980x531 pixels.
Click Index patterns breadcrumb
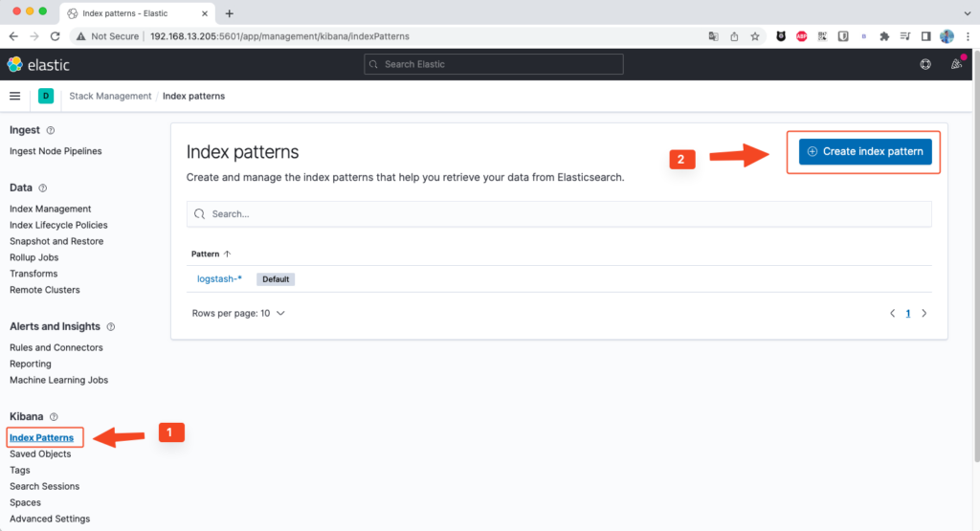pos(193,96)
